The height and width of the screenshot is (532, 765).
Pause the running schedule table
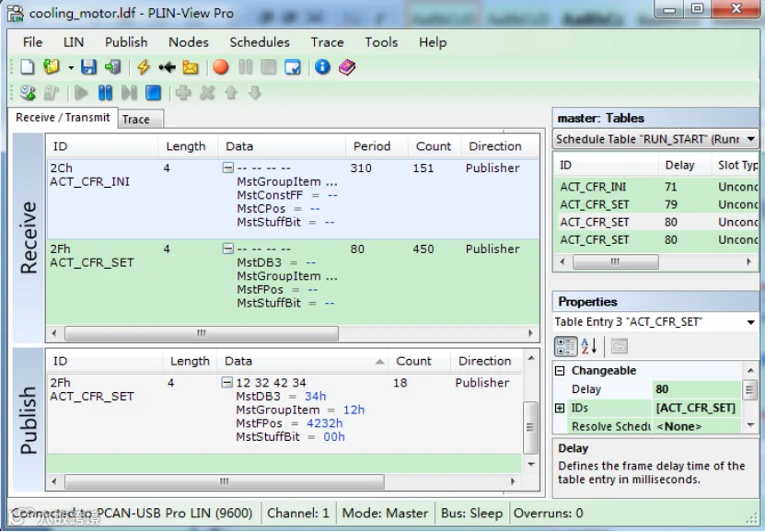pyautogui.click(x=105, y=93)
